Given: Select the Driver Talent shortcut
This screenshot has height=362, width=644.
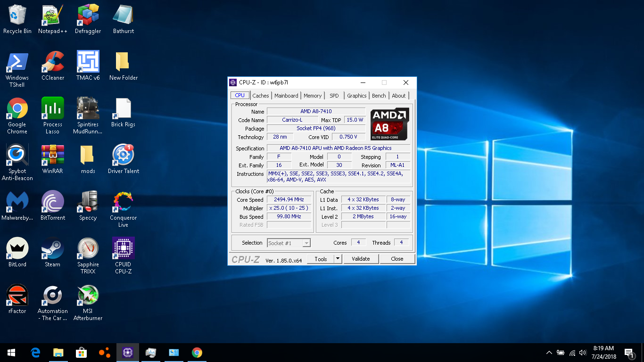Looking at the screenshot, I should pos(124,159).
